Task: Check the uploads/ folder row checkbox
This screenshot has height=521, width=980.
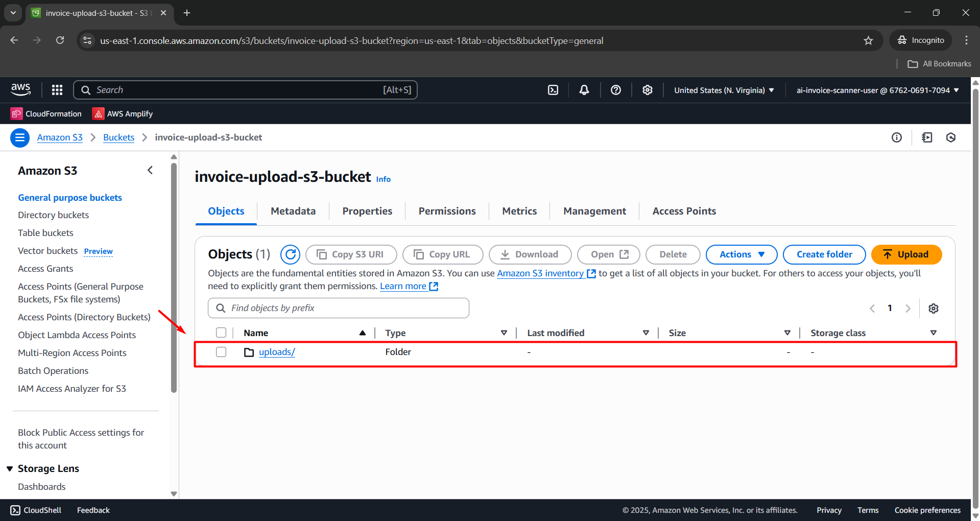Action: coord(221,352)
